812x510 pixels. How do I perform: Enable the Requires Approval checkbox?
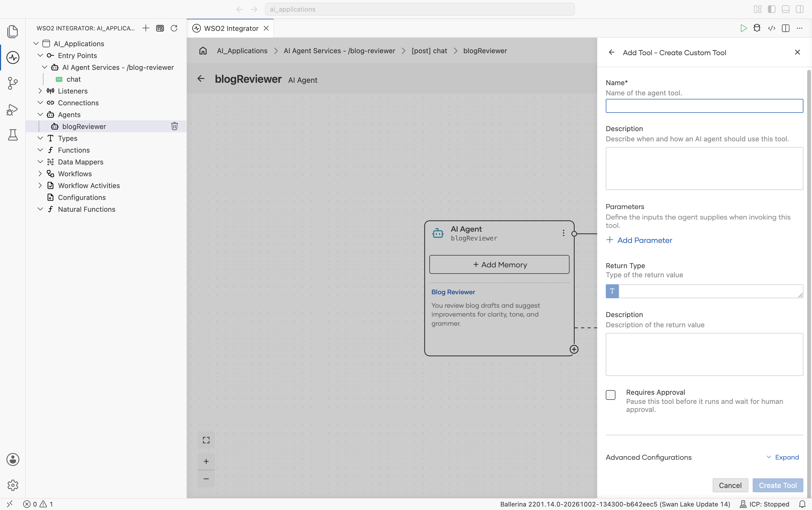(x=610, y=395)
